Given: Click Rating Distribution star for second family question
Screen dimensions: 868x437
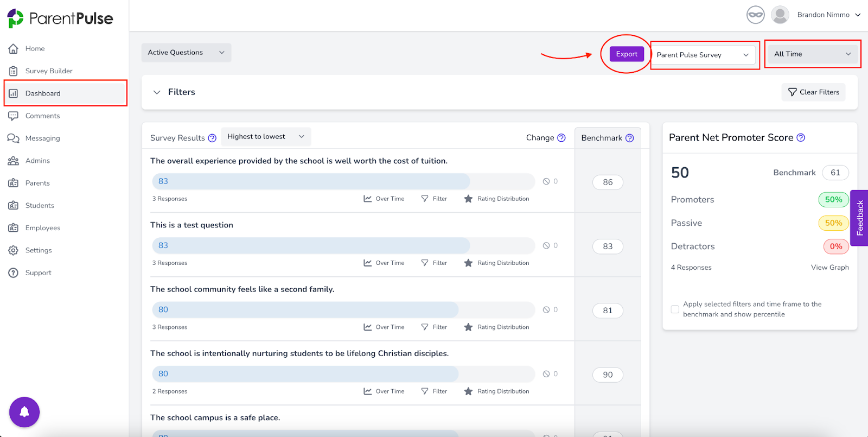Looking at the screenshot, I should click(468, 327).
